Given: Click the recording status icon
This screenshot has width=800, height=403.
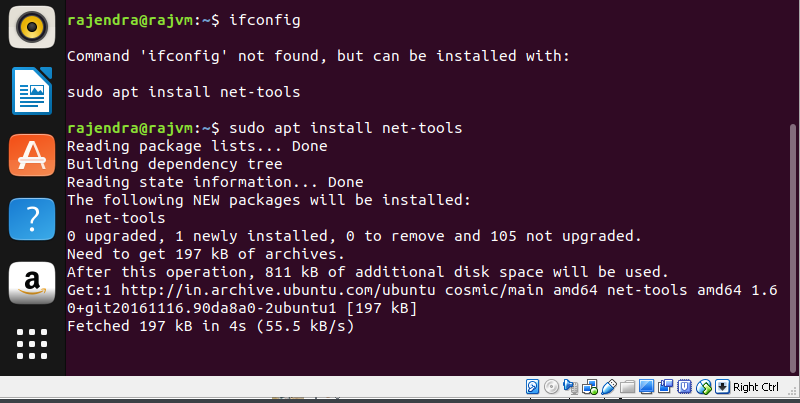Looking at the screenshot, I should 665,387.
